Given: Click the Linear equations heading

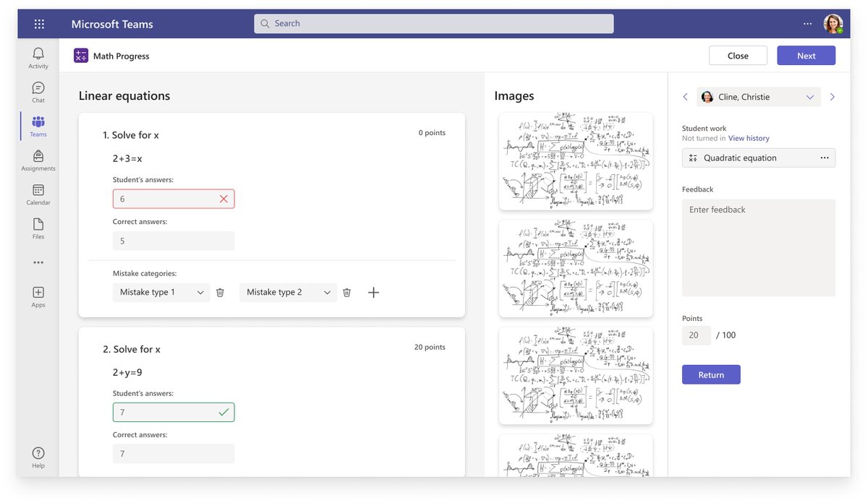Looking at the screenshot, I should click(x=124, y=95).
